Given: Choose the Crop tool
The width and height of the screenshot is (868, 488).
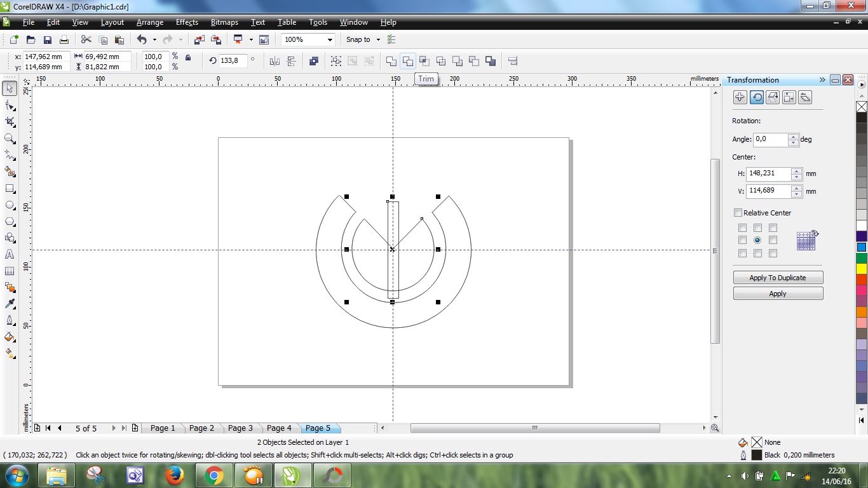Looking at the screenshot, I should pyautogui.click(x=10, y=121).
